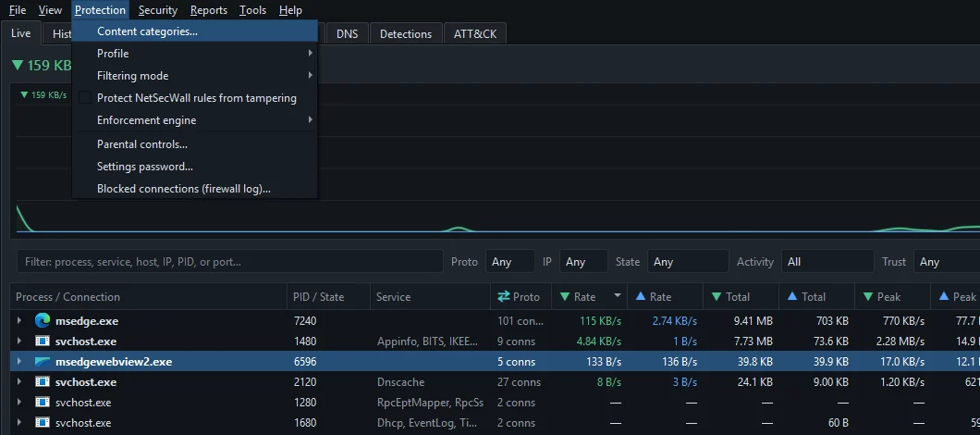
Task: Open the View menu
Action: pos(50,10)
